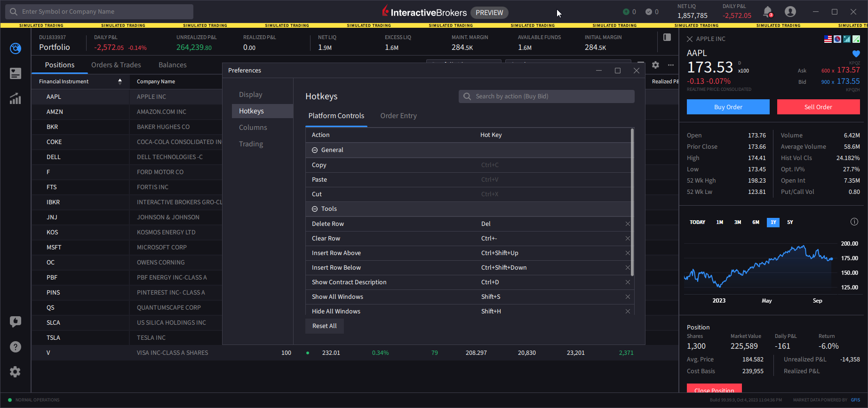Switch to the Order Entry tab
868x408 pixels.
point(398,116)
